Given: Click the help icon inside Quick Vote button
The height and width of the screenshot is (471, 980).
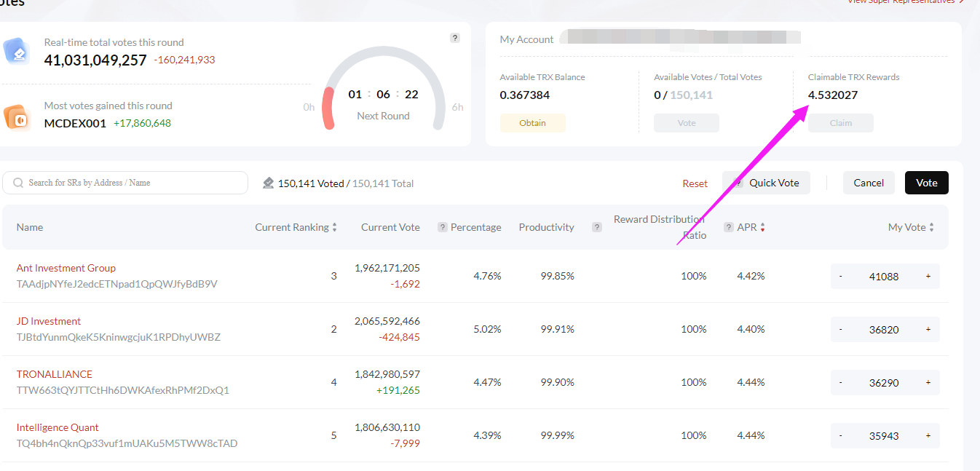Looking at the screenshot, I should [x=738, y=183].
